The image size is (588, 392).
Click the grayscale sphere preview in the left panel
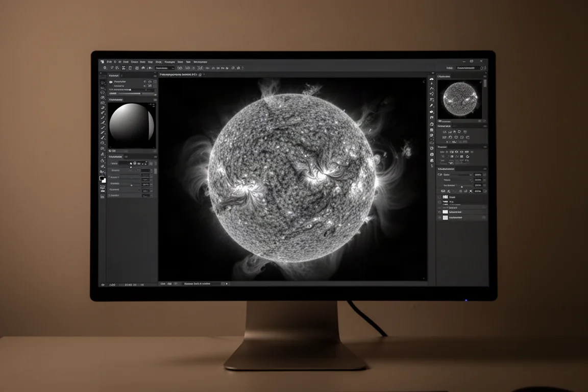[131, 126]
